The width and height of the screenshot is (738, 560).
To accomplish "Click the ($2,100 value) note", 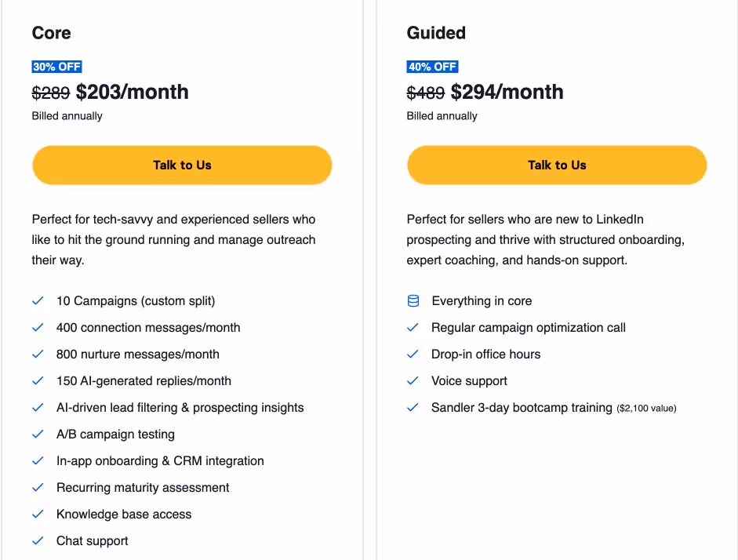I will (646, 409).
